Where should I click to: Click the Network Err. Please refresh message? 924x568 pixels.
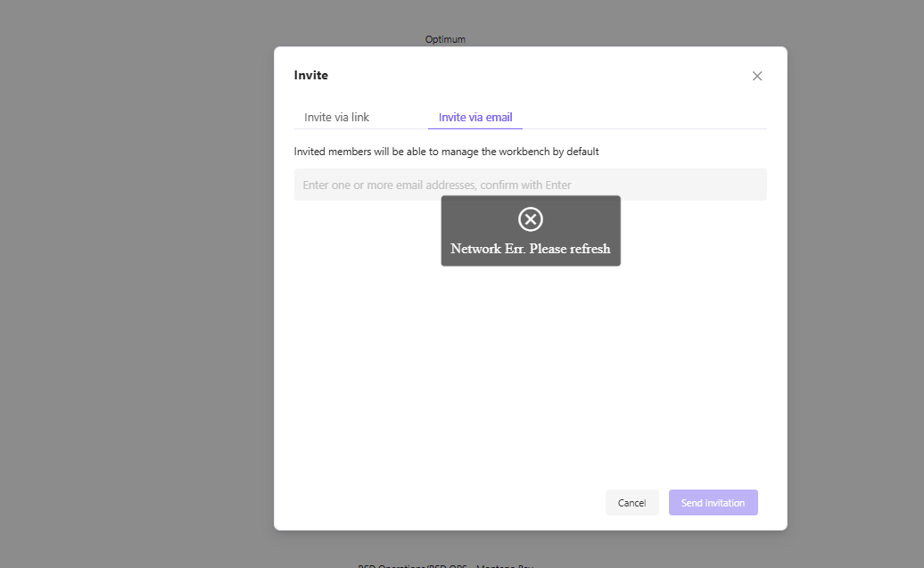point(530,249)
